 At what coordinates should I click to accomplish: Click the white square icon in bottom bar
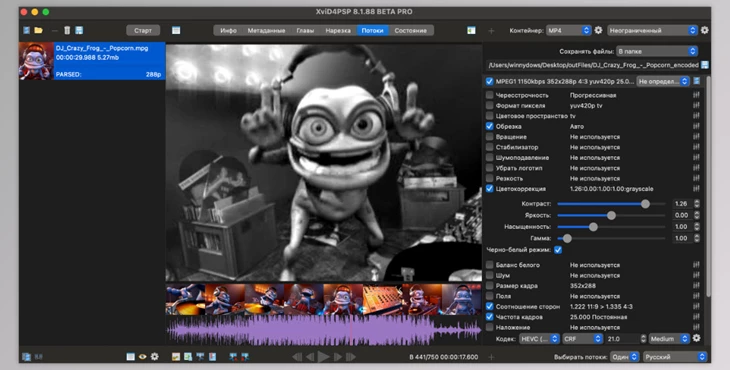130,357
